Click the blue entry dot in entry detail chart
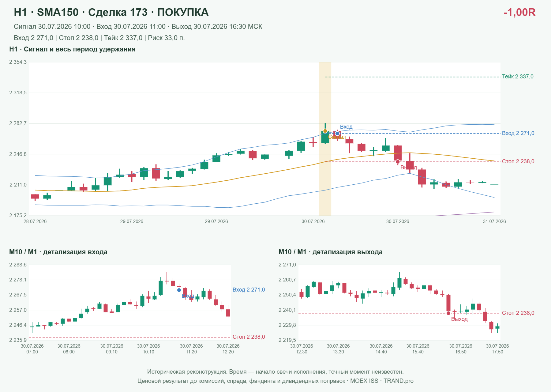 click(x=179, y=290)
